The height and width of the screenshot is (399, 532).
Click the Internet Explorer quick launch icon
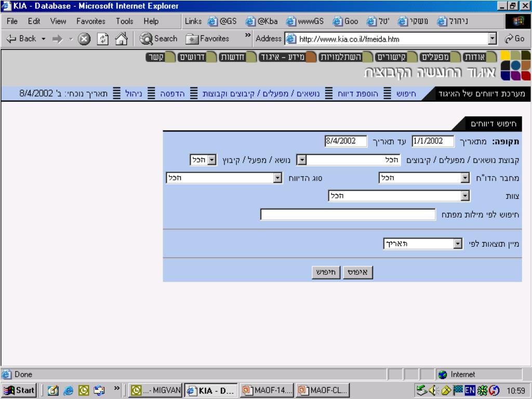68,391
